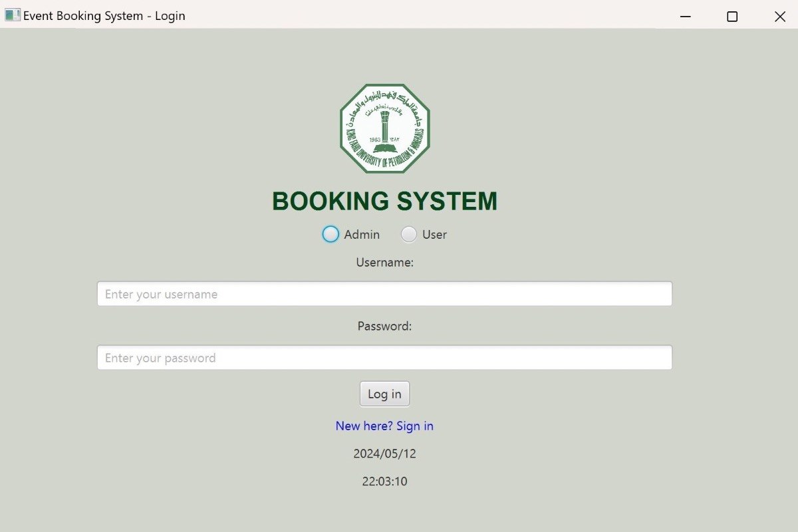Select the User radio button circle

pyautogui.click(x=409, y=234)
